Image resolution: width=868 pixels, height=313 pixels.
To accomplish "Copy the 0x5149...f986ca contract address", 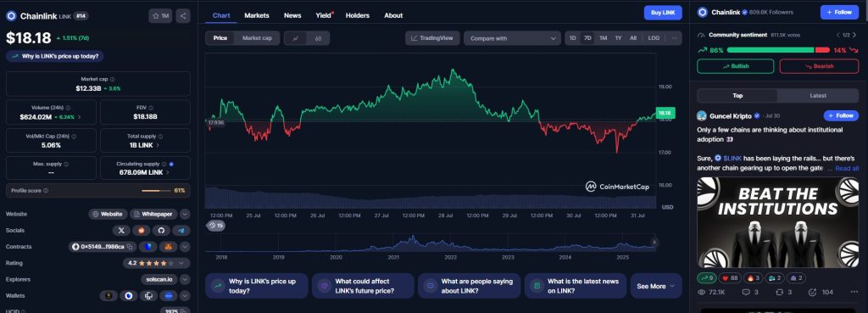I will point(130,247).
